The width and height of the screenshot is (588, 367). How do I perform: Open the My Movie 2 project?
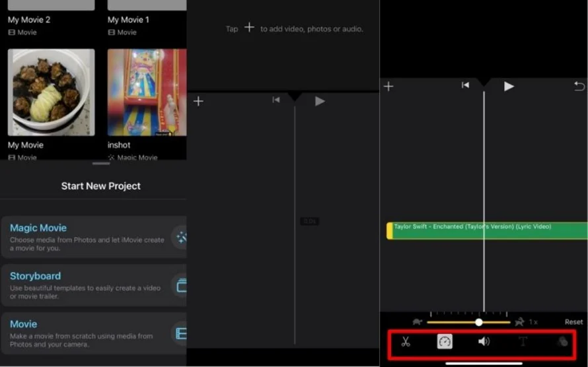tap(29, 20)
